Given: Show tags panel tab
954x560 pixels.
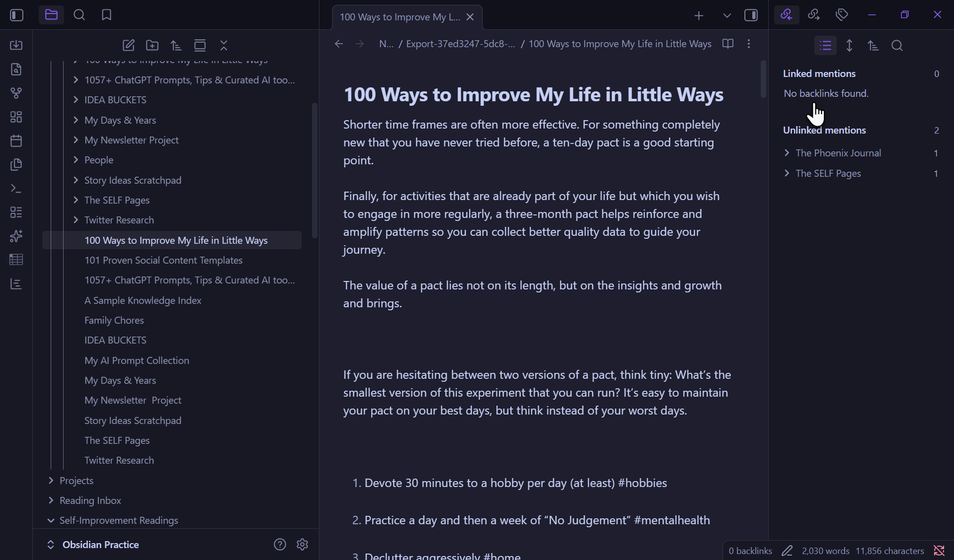Looking at the screenshot, I should point(842,15).
